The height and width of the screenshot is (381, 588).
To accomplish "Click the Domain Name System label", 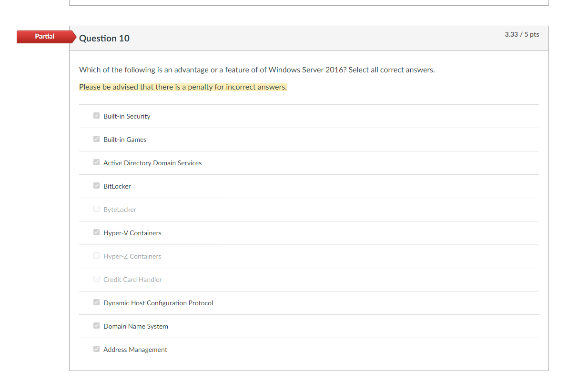I will click(136, 326).
